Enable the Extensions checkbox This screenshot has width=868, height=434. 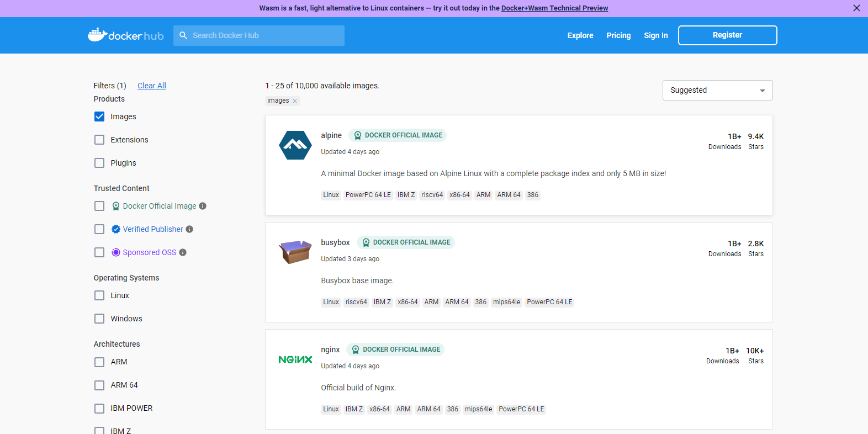click(x=99, y=140)
